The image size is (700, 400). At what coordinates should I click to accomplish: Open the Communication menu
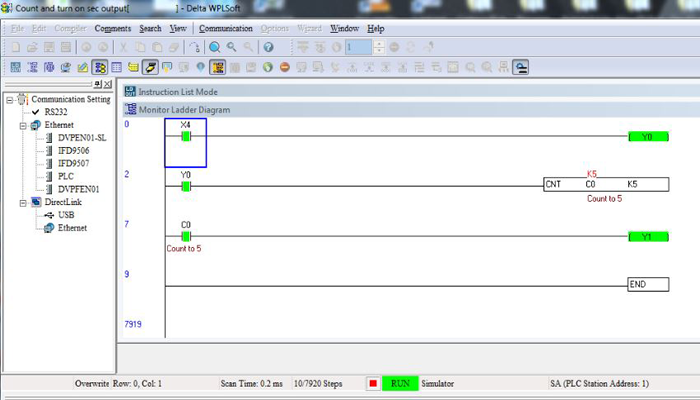point(225,29)
